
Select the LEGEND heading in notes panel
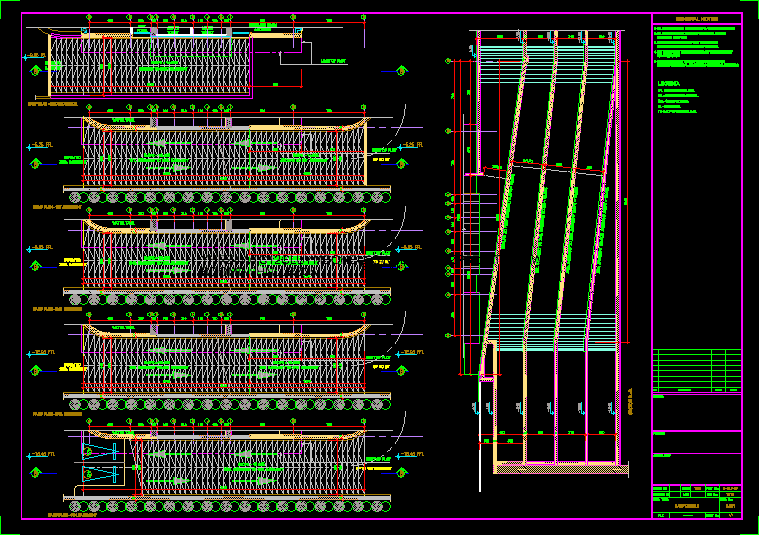[x=669, y=83]
